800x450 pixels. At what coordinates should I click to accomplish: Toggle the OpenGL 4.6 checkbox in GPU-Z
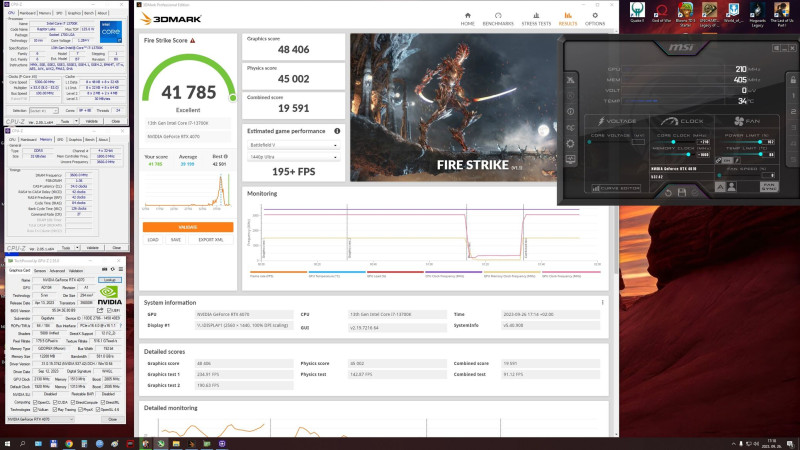pyautogui.click(x=98, y=409)
